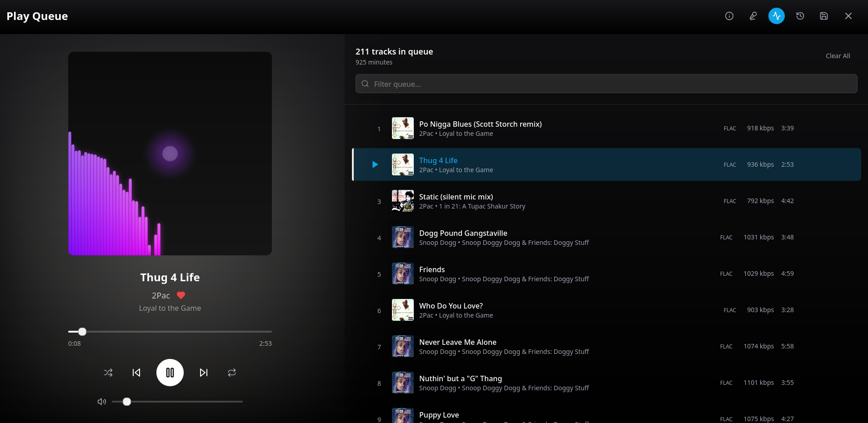Adjust the volume slider
The height and width of the screenshot is (423, 868).
click(177, 402)
